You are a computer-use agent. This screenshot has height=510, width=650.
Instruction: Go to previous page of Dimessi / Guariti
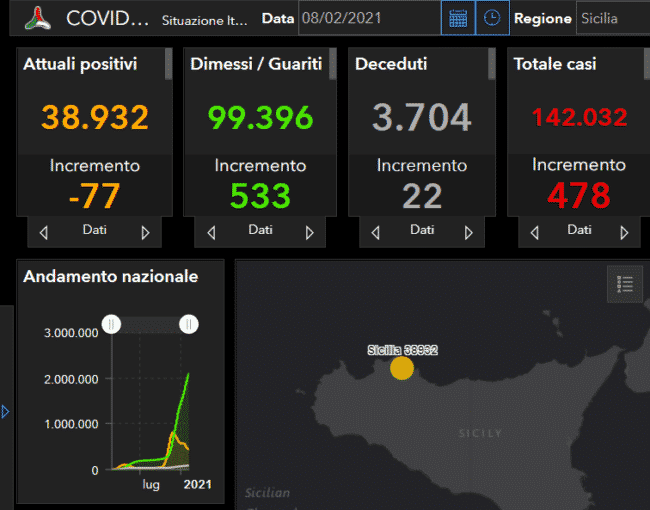tap(211, 233)
